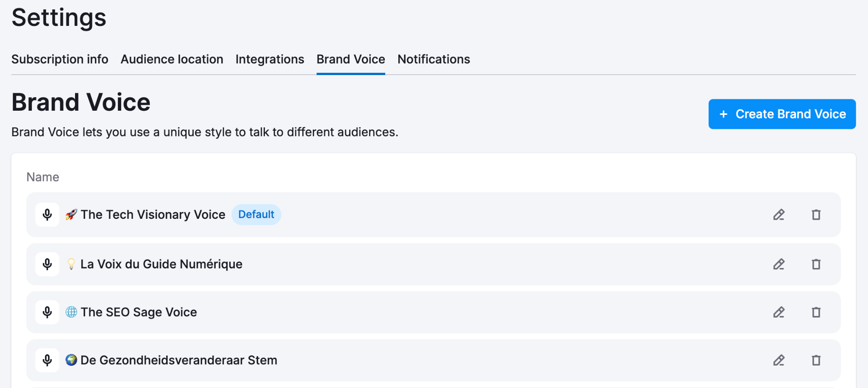868x388 pixels.
Task: Open the Integrations tab
Action: [x=270, y=59]
